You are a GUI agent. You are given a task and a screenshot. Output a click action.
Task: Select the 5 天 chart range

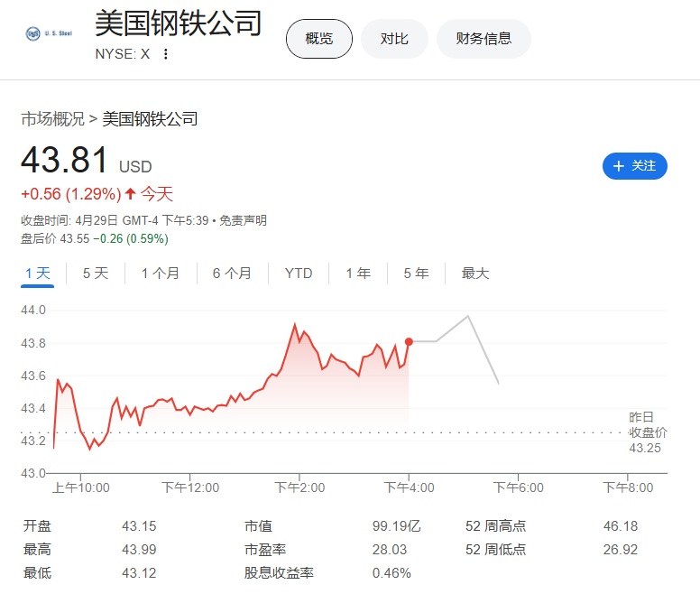pyautogui.click(x=96, y=274)
